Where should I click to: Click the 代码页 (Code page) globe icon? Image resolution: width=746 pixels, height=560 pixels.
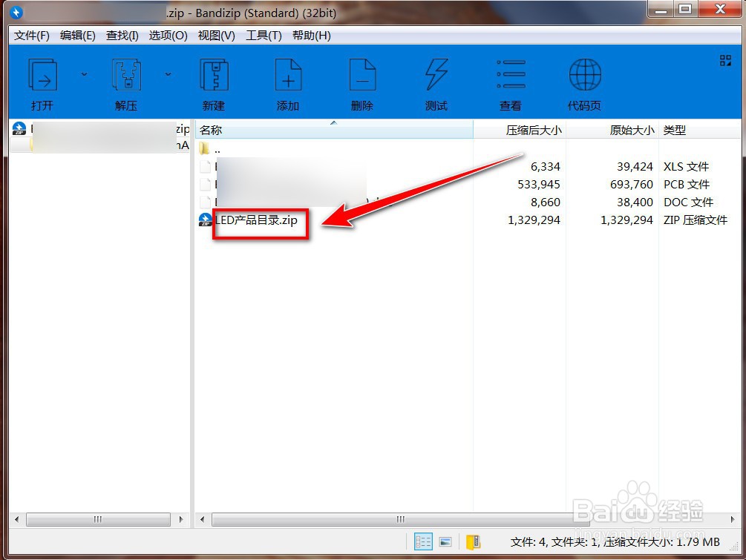click(x=585, y=75)
